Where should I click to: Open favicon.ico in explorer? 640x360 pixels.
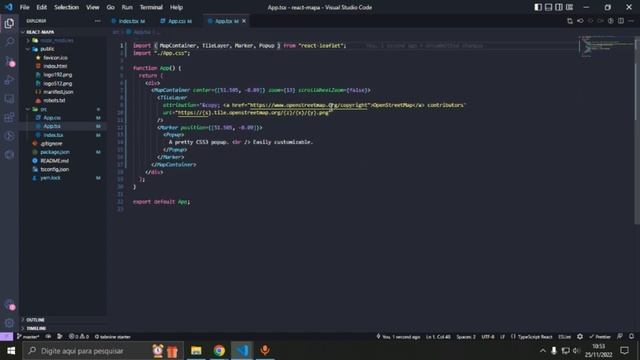coord(56,58)
